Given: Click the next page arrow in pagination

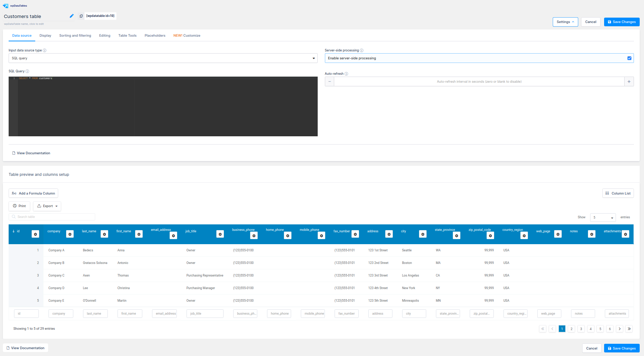Looking at the screenshot, I should [620, 329].
